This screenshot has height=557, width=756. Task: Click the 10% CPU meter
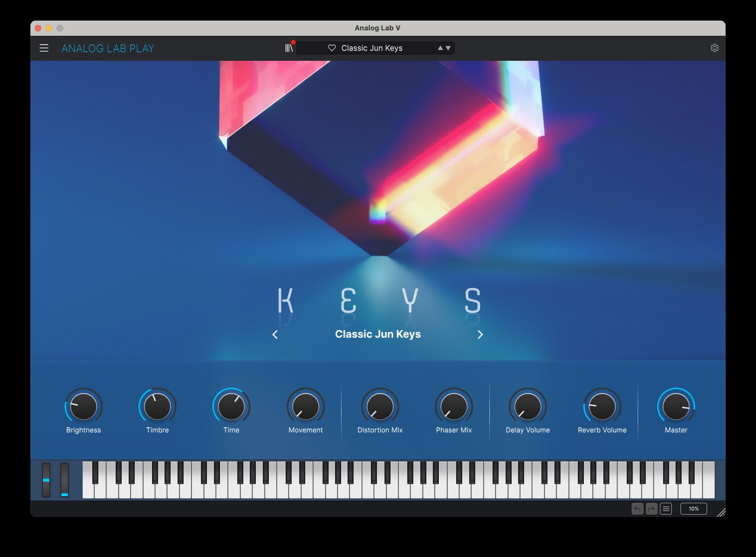(x=694, y=509)
